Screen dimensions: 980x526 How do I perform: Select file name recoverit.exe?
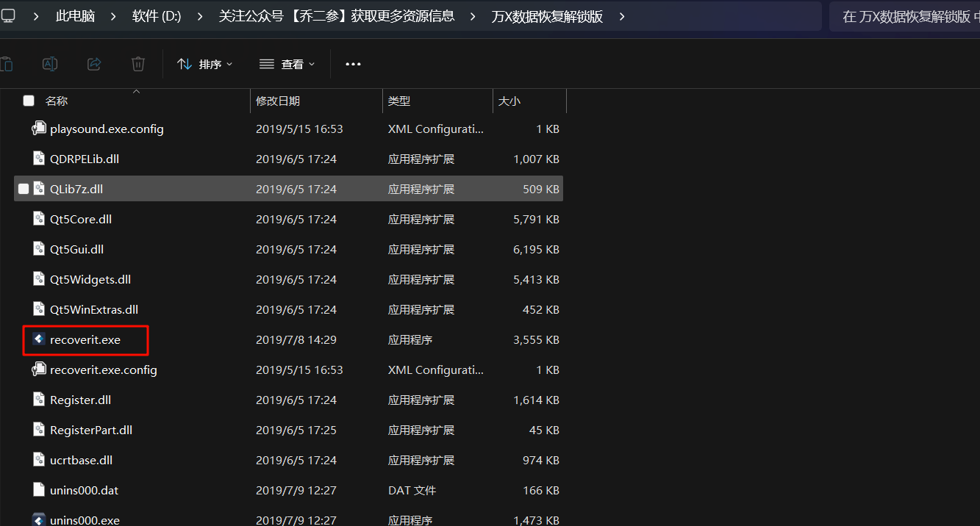(85, 339)
